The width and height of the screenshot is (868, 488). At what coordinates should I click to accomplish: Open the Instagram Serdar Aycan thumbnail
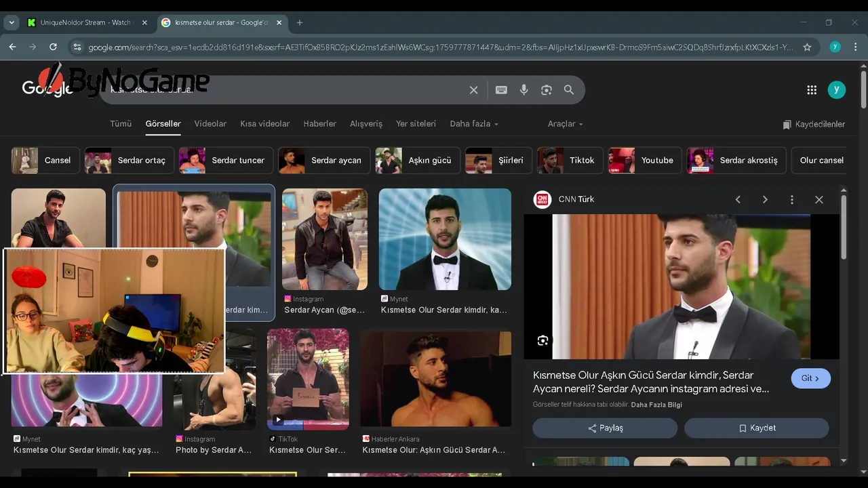[x=325, y=239]
